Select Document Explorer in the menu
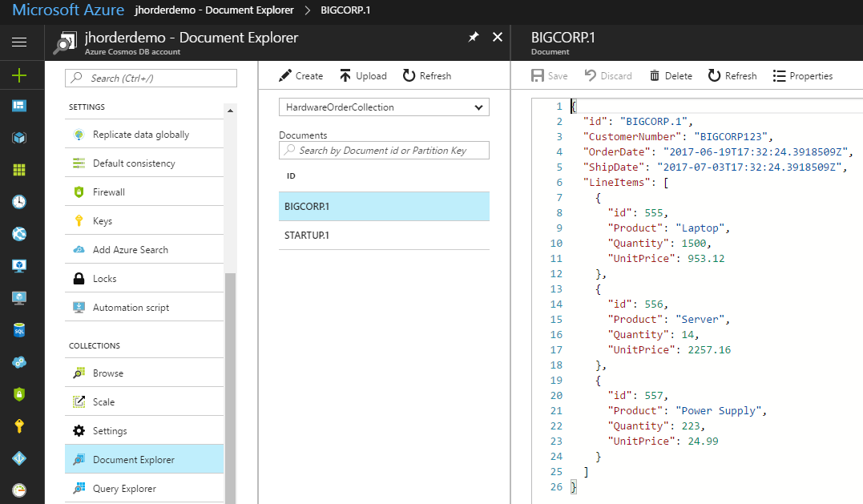Viewport: 863px width, 504px height. coord(144,459)
